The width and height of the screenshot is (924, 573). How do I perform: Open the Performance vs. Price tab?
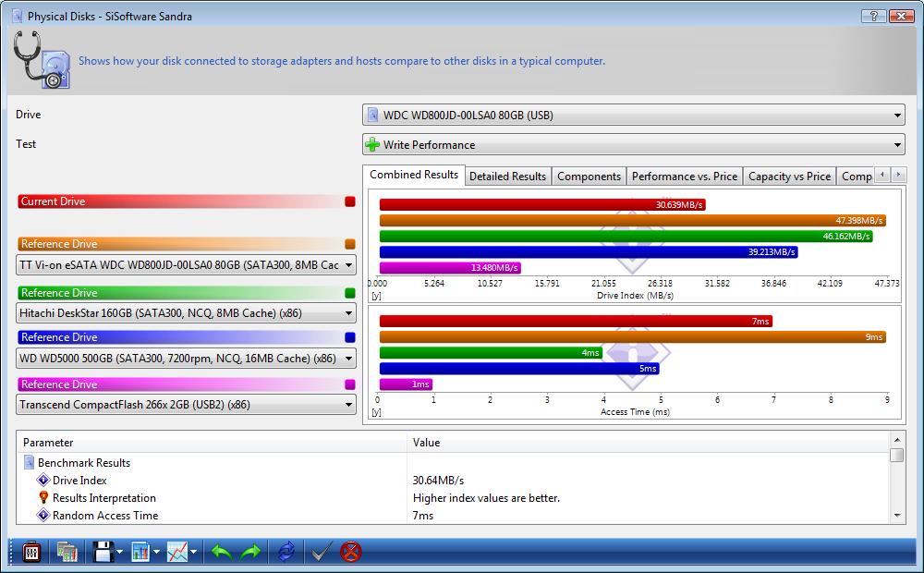(684, 177)
